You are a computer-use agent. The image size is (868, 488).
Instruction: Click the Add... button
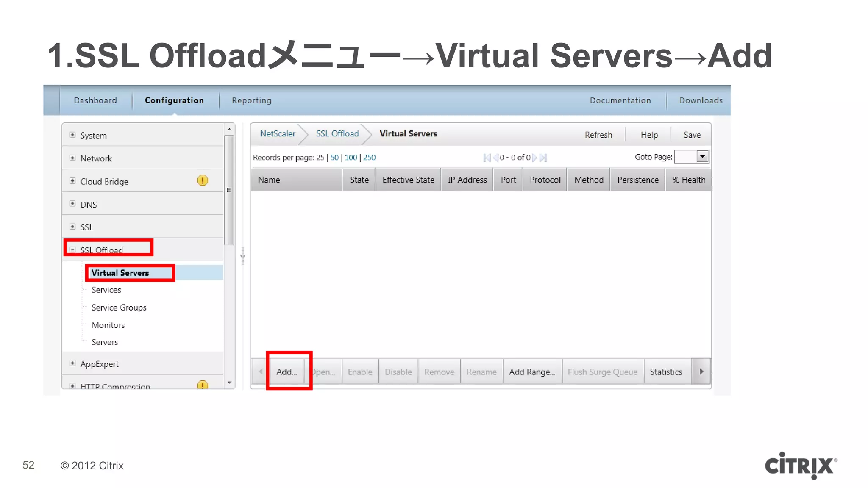coord(287,372)
